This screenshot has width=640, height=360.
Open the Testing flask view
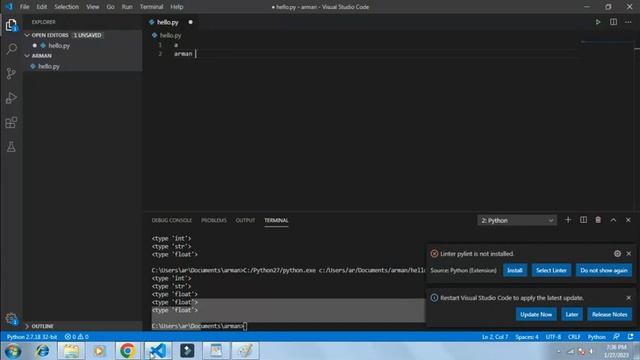tap(11, 147)
